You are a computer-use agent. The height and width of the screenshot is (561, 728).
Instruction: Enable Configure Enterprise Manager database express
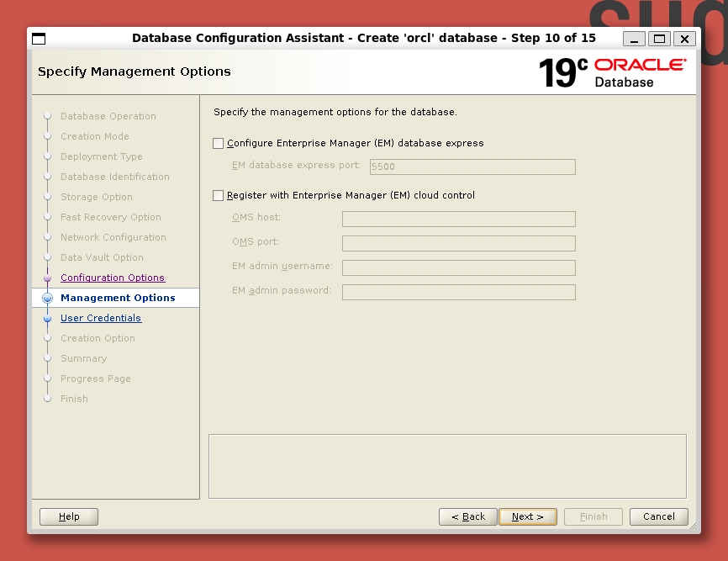click(219, 144)
